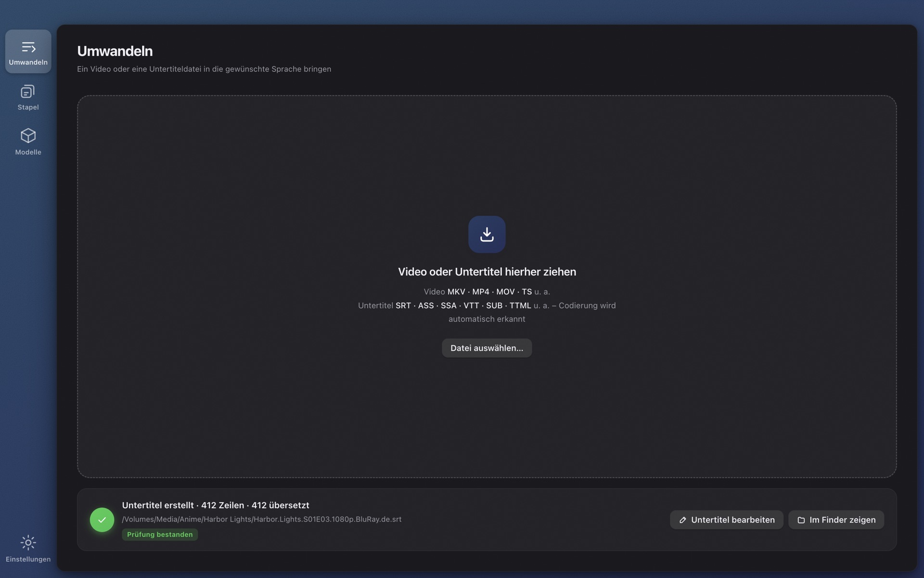Click the blue download-arrow drop icon
Screen dimensions: 924x578
point(487,235)
